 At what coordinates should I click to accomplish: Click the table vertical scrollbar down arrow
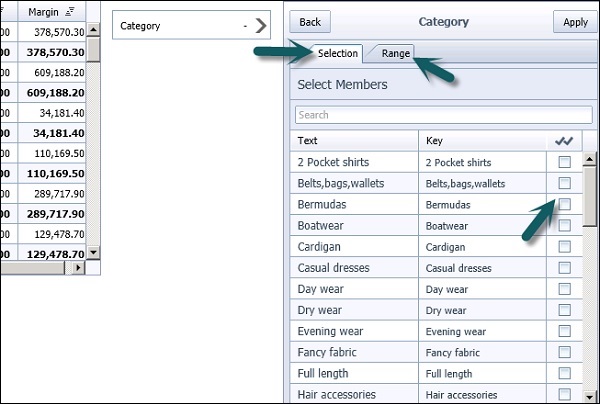pyautogui.click(x=93, y=253)
